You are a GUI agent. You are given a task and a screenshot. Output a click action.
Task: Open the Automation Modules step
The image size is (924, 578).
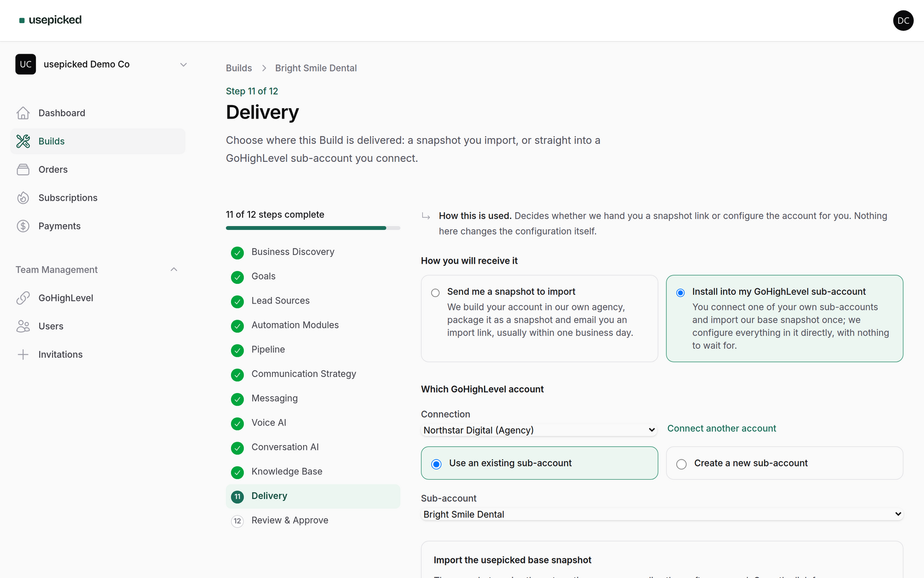(313, 325)
